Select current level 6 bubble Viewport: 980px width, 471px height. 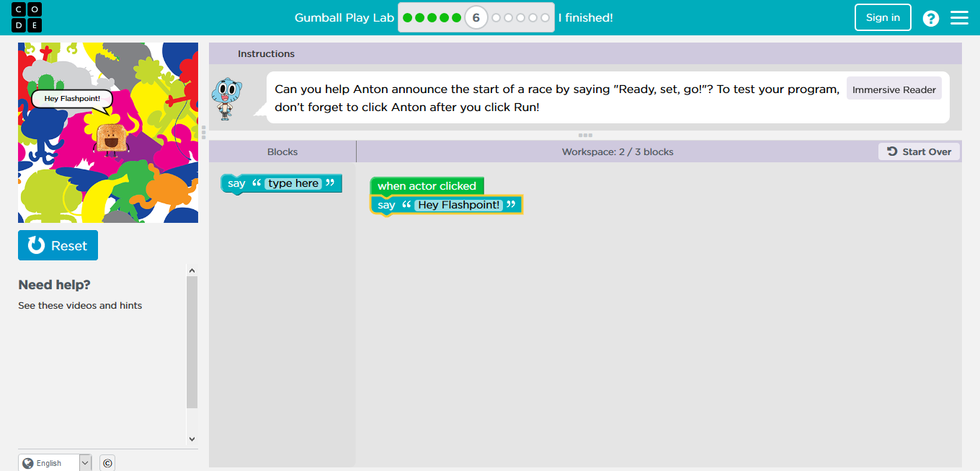(x=476, y=17)
